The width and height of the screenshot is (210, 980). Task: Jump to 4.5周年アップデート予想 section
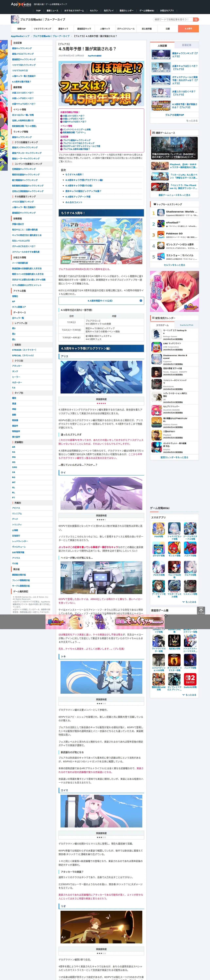point(78,197)
